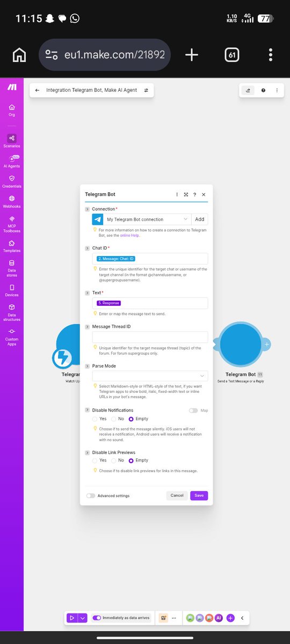Expand the Disable Notifications toggle
This screenshot has width=290, height=644.
tap(87, 410)
